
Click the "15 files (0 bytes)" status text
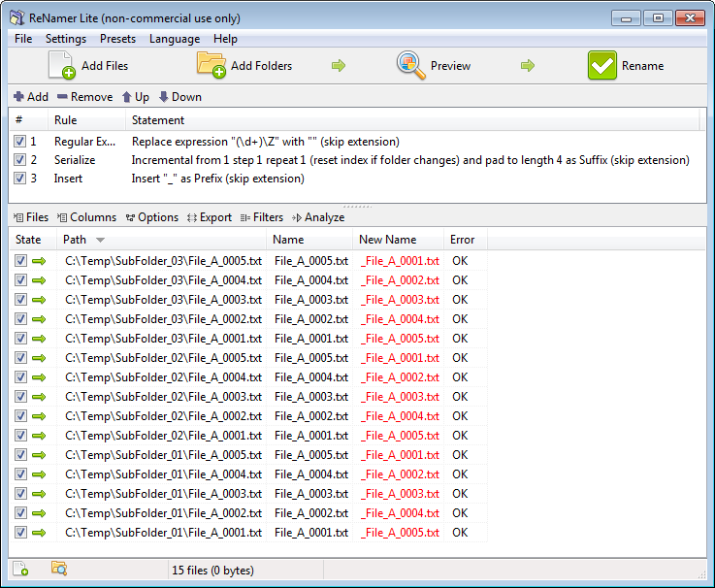(x=212, y=571)
